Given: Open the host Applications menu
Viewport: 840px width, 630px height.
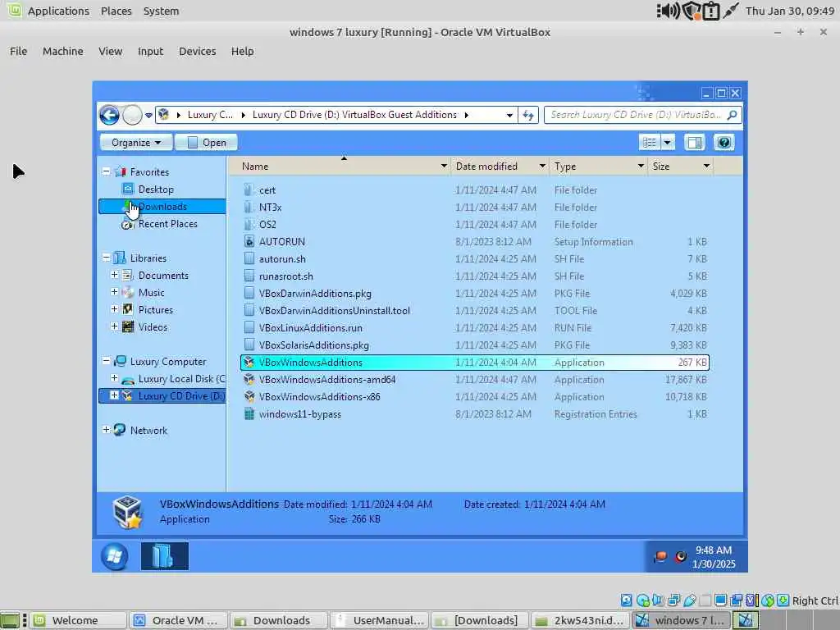Looking at the screenshot, I should click(x=58, y=11).
